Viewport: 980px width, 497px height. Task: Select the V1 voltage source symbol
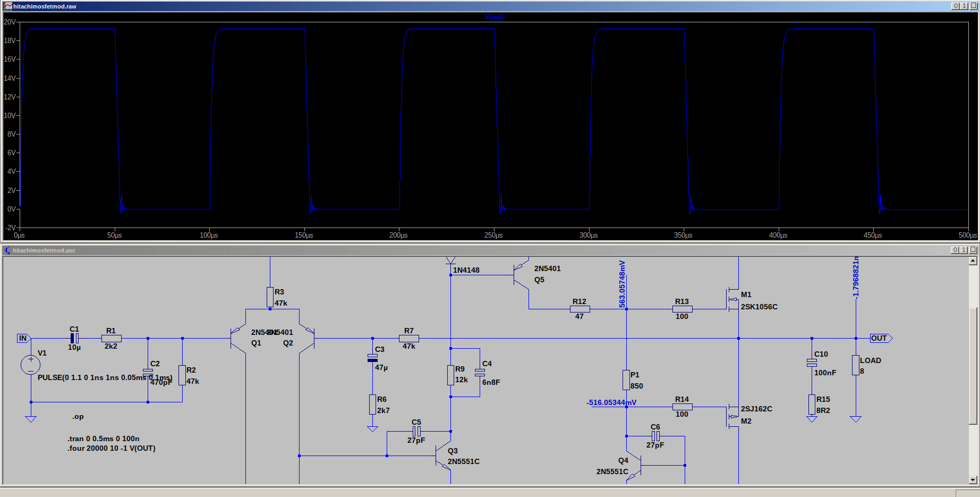click(30, 365)
